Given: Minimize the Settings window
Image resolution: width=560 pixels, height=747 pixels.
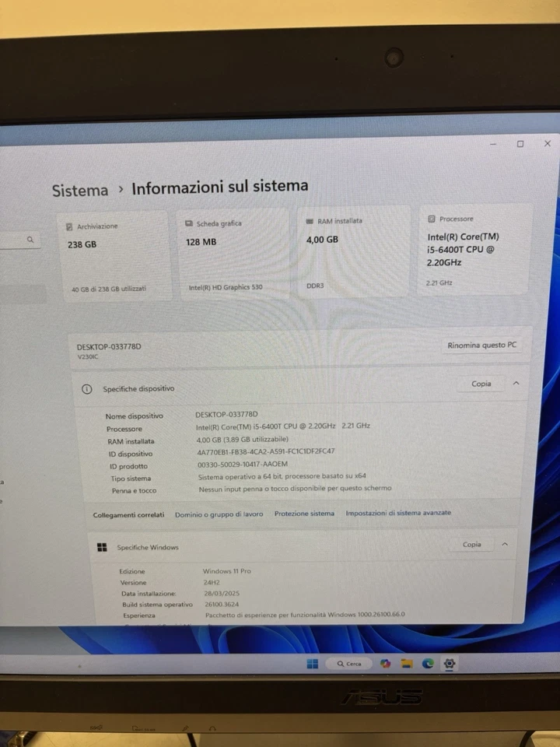Looking at the screenshot, I should [x=493, y=144].
